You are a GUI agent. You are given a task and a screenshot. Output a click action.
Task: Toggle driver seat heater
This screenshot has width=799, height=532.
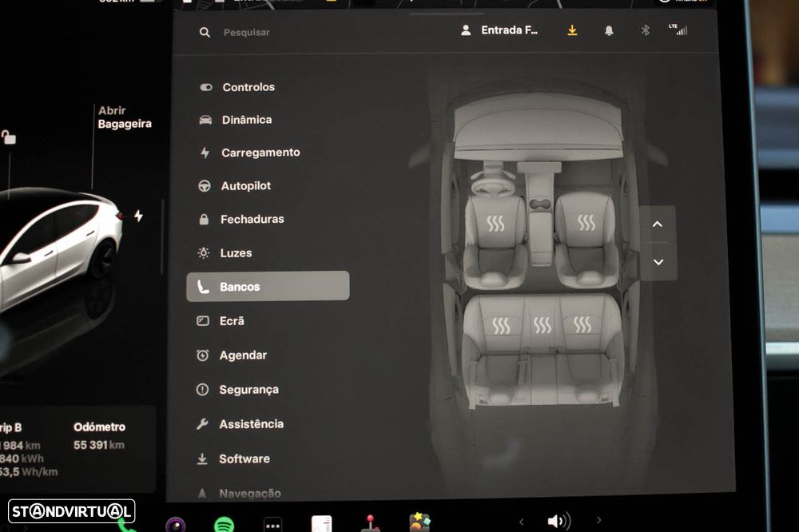coord(495,223)
